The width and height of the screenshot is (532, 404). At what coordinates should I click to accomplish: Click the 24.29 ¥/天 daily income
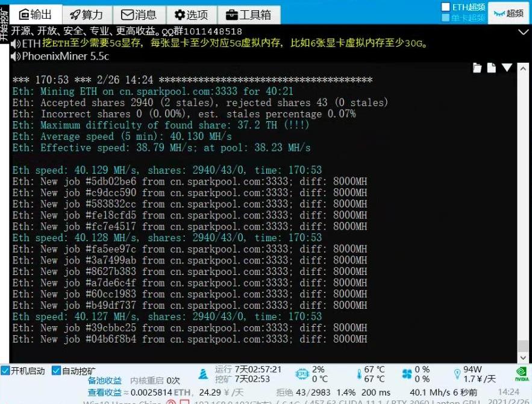(221, 393)
